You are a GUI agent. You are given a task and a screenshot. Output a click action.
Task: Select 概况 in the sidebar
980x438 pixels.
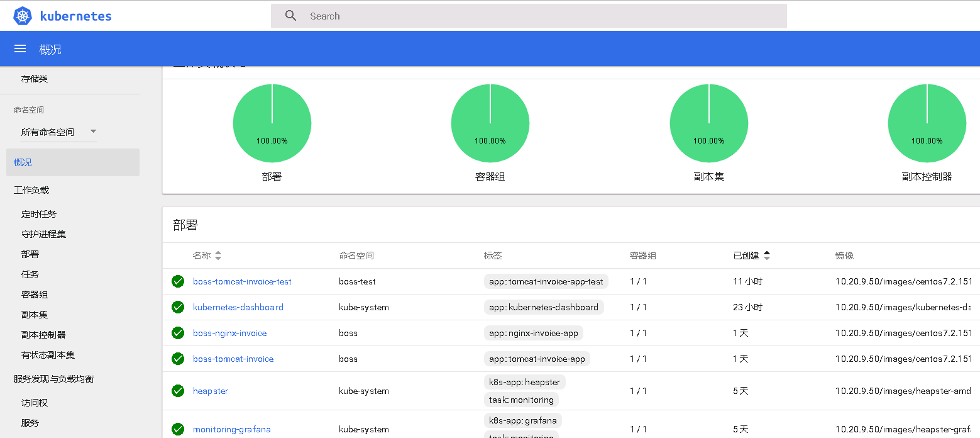tap(73, 162)
